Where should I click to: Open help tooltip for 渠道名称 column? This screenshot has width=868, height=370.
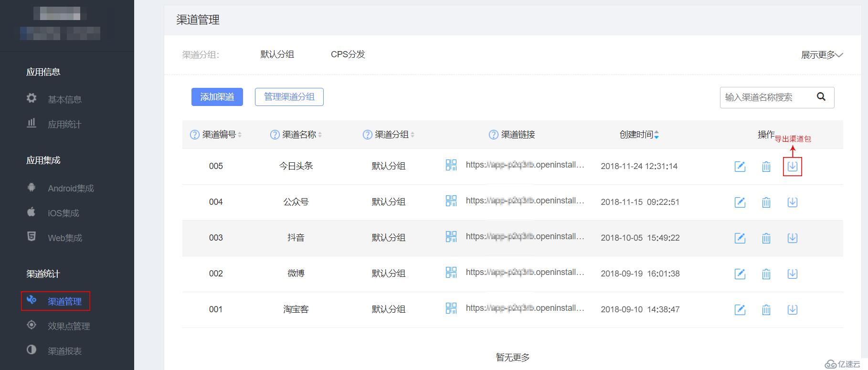(x=275, y=135)
